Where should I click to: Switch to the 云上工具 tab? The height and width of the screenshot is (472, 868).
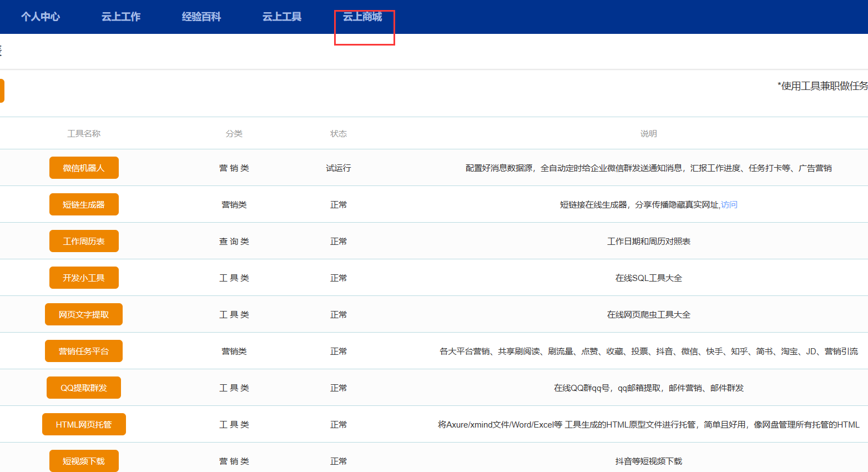click(x=281, y=17)
